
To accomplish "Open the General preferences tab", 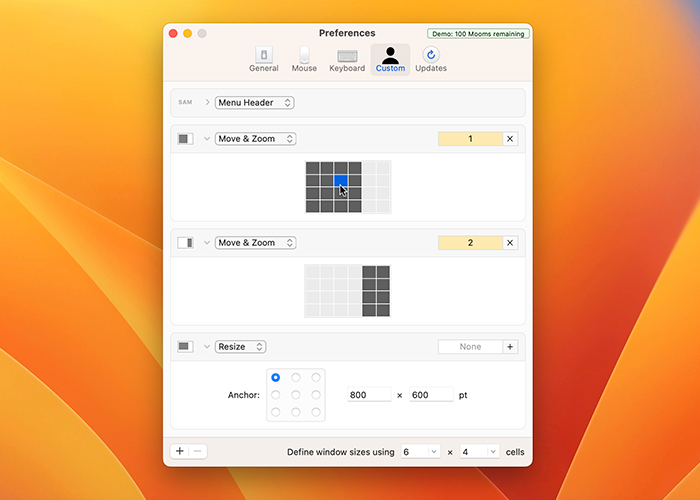I will [x=263, y=60].
